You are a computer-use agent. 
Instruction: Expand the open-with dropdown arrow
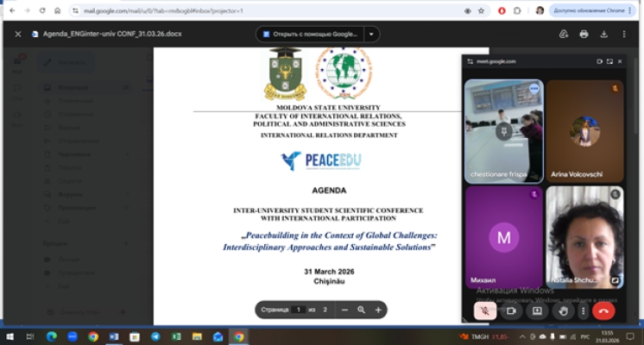click(371, 34)
